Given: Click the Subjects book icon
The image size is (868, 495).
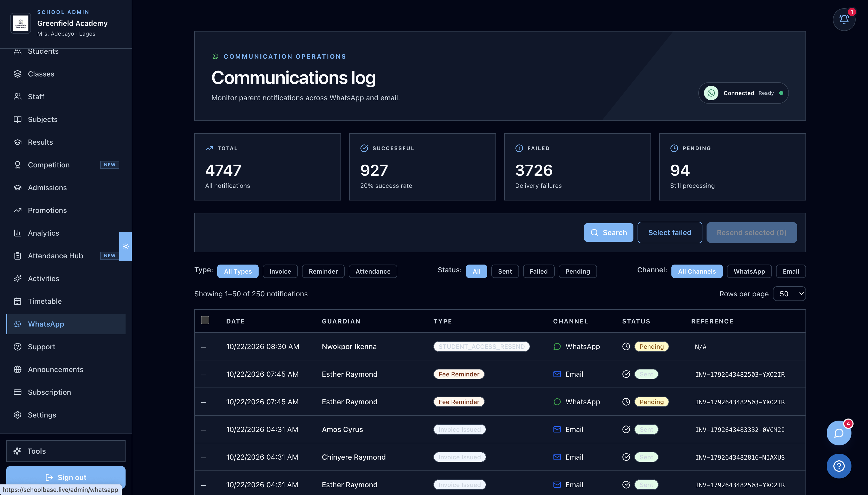Looking at the screenshot, I should (17, 119).
